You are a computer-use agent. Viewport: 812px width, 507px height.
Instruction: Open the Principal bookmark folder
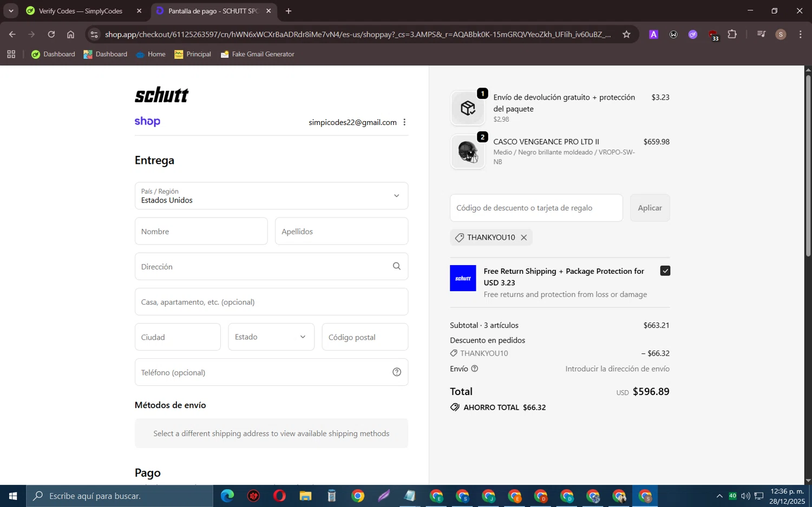[193, 54]
